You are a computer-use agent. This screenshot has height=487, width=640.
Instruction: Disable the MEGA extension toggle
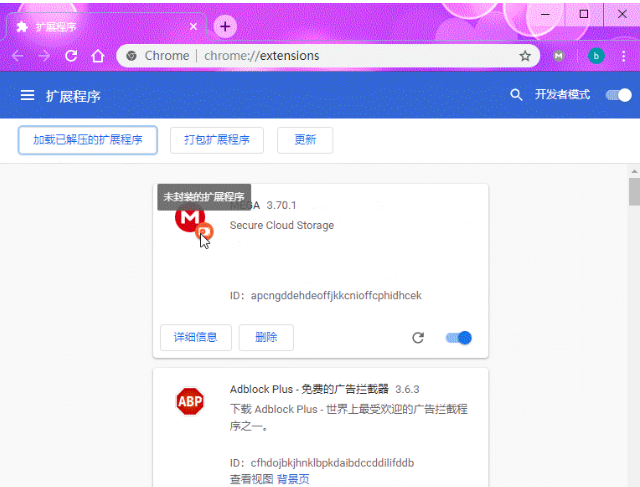459,338
